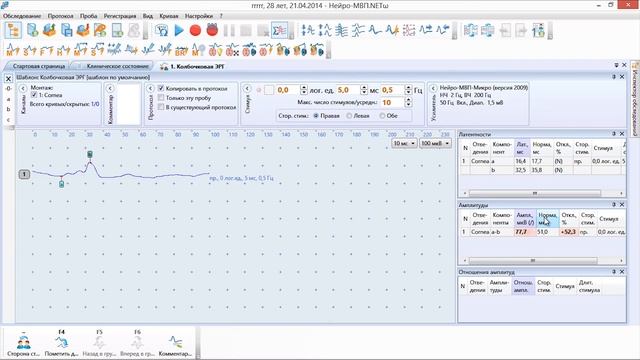
Task: Click the horizontal scrollbar in Латентности panel
Action: pyautogui.click(x=535, y=193)
